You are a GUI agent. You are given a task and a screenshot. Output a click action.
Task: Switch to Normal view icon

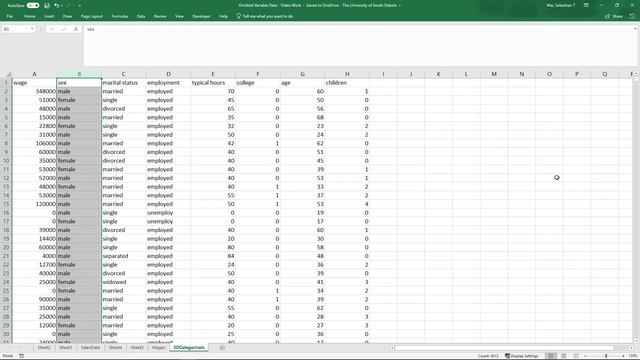[x=551, y=356]
